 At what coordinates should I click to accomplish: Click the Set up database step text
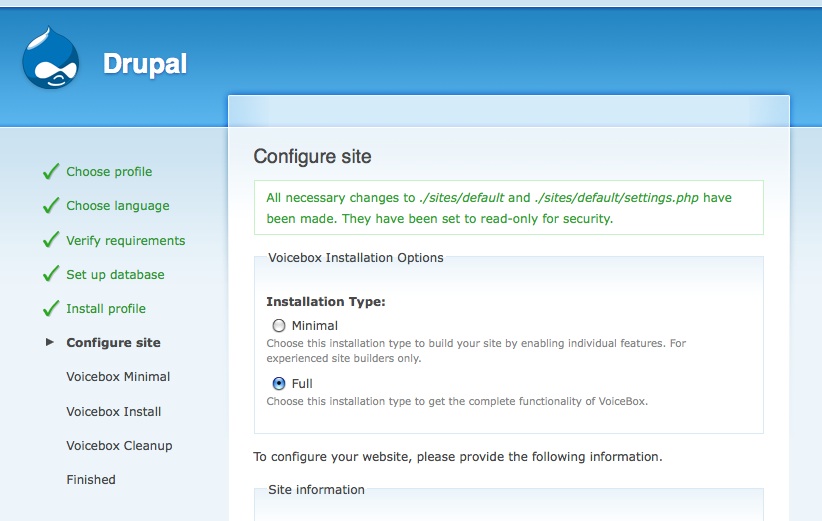point(115,275)
